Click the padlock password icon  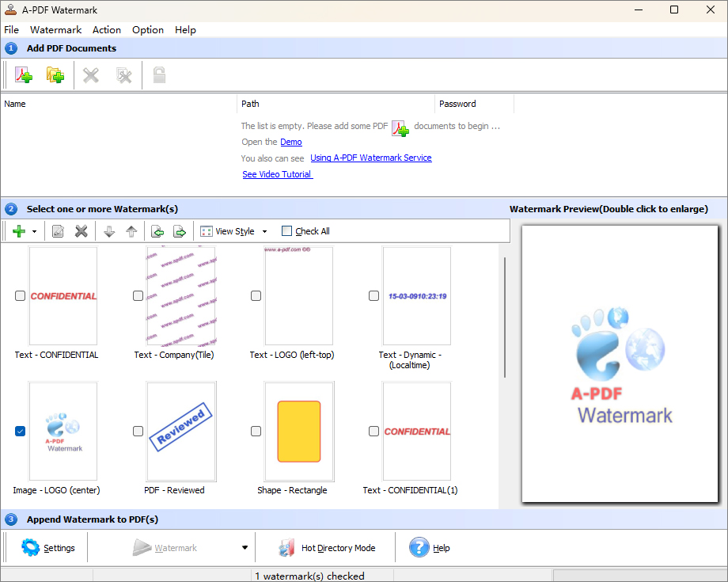pyautogui.click(x=159, y=74)
